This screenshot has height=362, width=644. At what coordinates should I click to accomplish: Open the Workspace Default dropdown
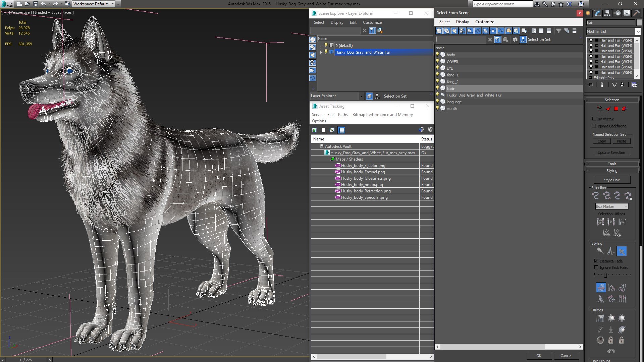point(94,4)
